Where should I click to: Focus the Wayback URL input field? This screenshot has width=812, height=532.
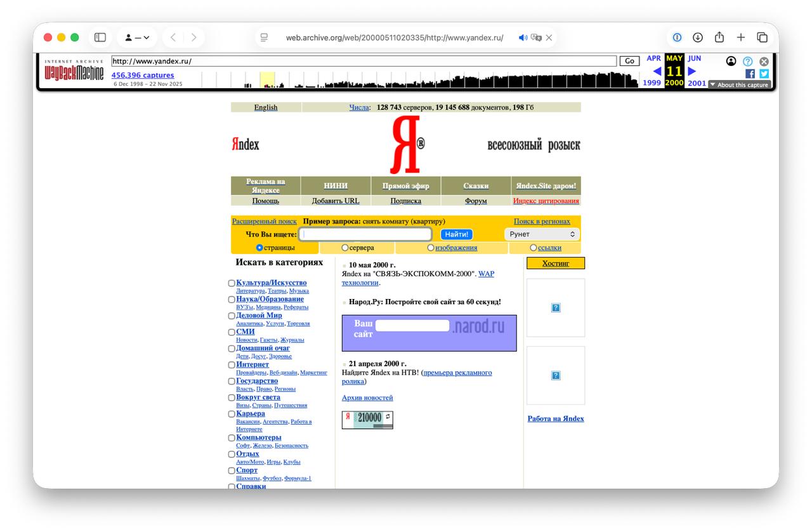click(x=364, y=61)
